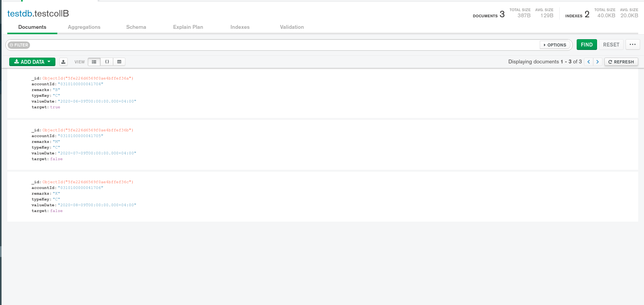Expand the query OPTIONS panel
This screenshot has height=305, width=644.
[x=555, y=45]
